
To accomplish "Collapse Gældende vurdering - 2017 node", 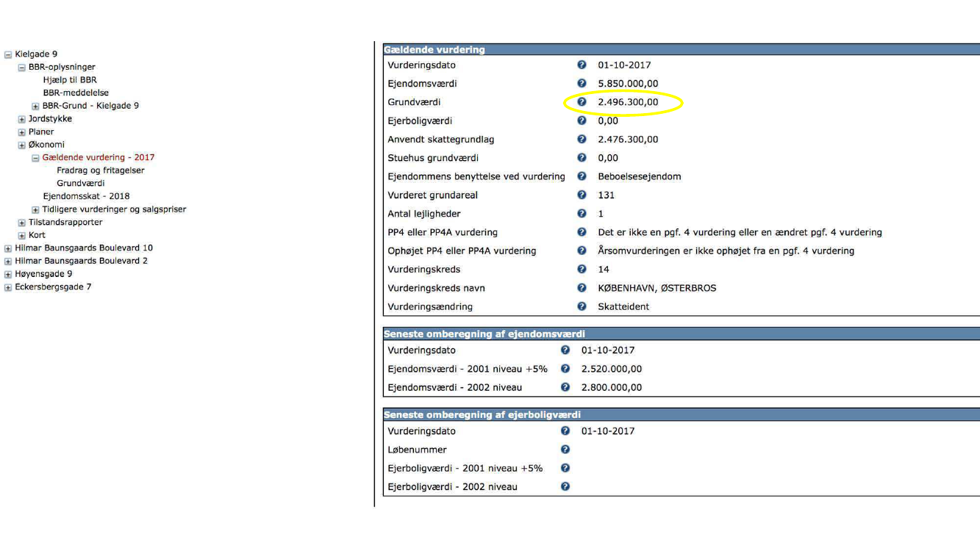I will [x=35, y=158].
